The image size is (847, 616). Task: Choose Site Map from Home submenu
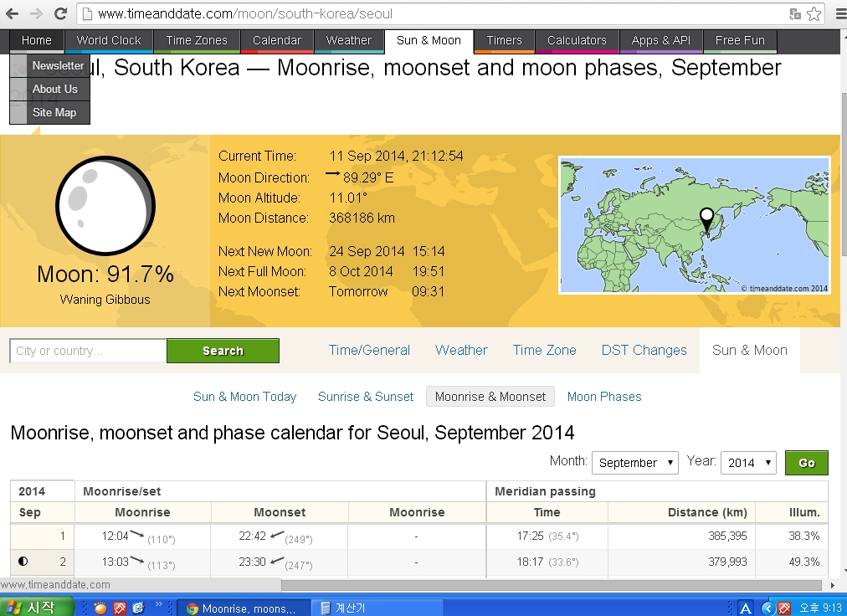click(54, 112)
